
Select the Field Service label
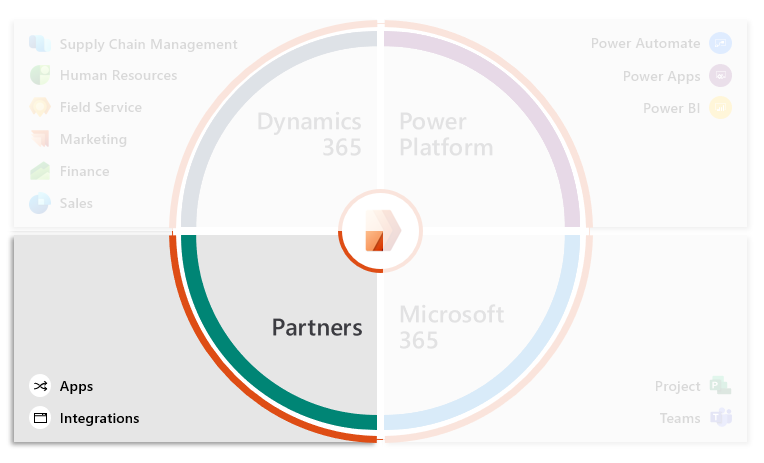[101, 107]
